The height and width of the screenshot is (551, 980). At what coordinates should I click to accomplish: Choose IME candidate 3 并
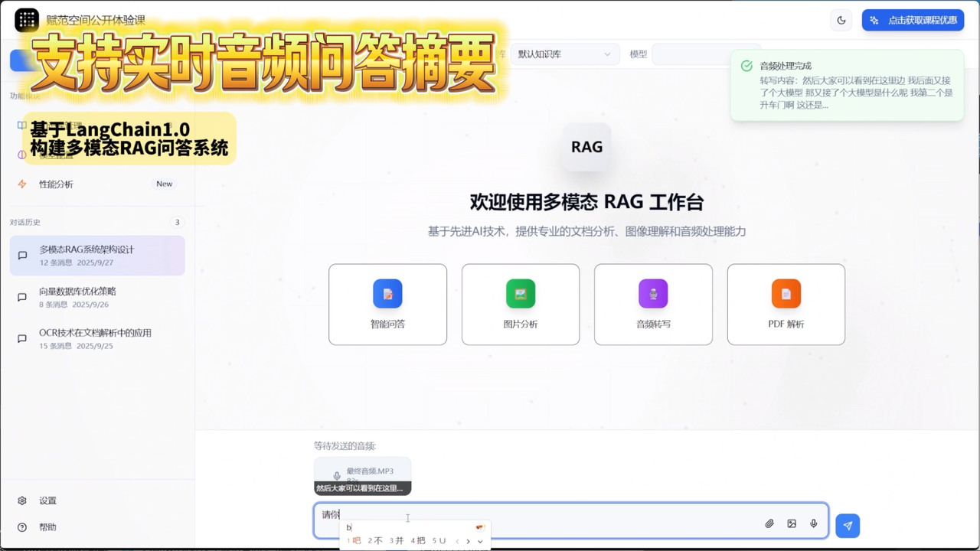point(397,541)
